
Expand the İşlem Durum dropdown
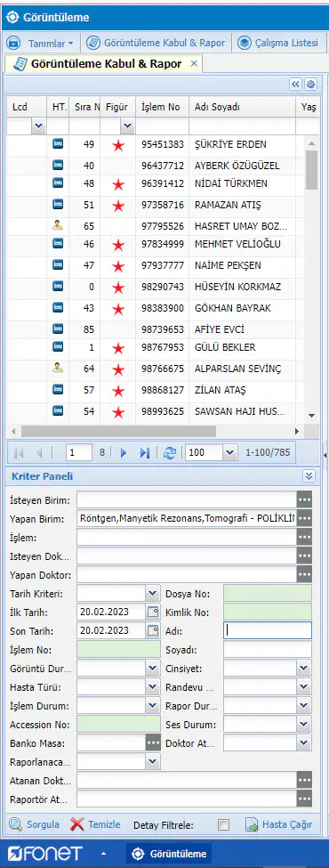pos(153,705)
